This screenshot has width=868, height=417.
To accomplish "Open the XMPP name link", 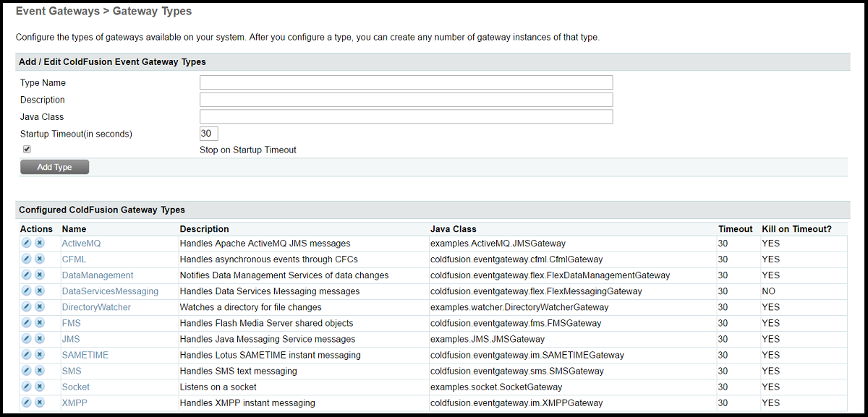I will click(x=75, y=403).
